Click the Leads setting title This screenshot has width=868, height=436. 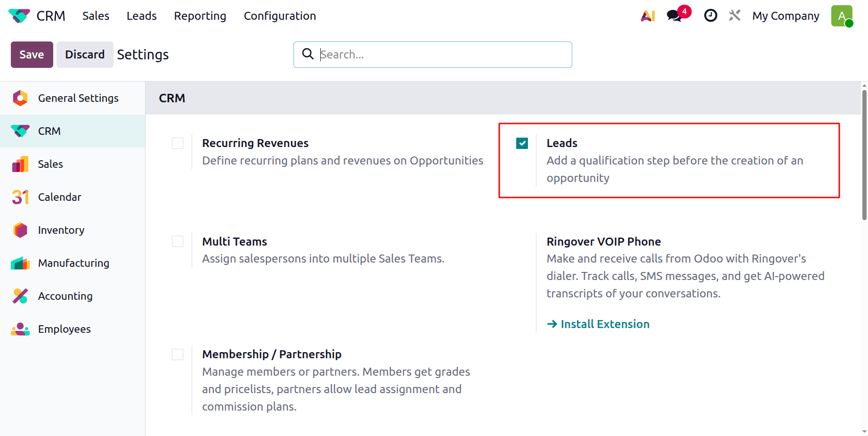tap(562, 143)
